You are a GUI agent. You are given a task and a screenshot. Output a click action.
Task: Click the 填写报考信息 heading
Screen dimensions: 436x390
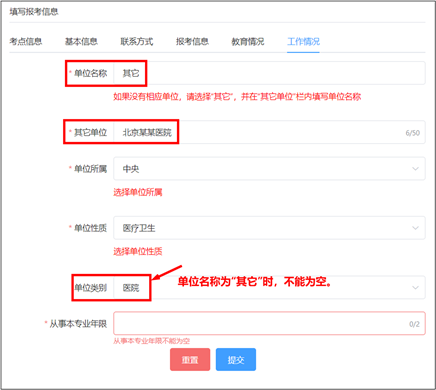coord(34,12)
